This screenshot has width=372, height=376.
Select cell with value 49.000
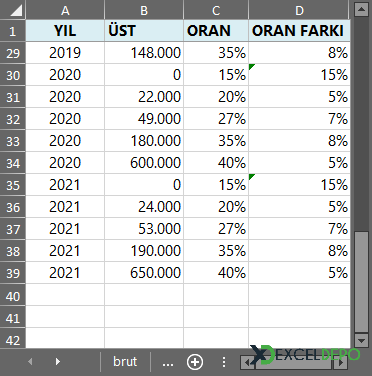tap(144, 119)
